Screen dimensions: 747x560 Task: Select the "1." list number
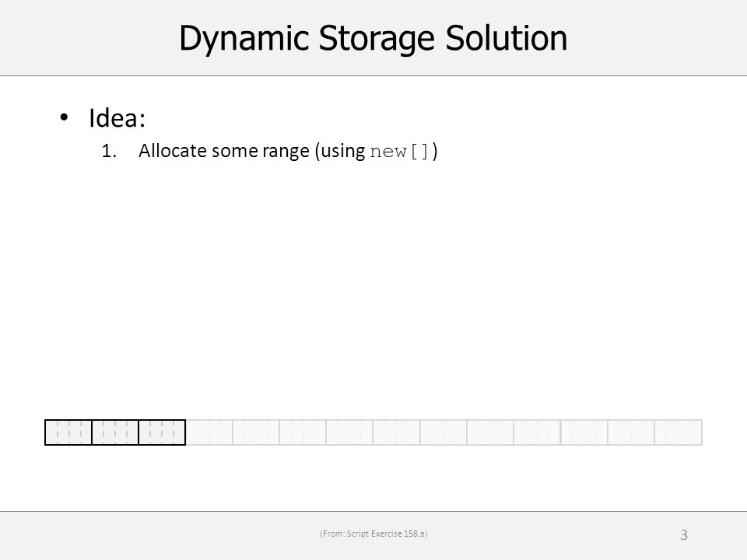click(x=109, y=152)
